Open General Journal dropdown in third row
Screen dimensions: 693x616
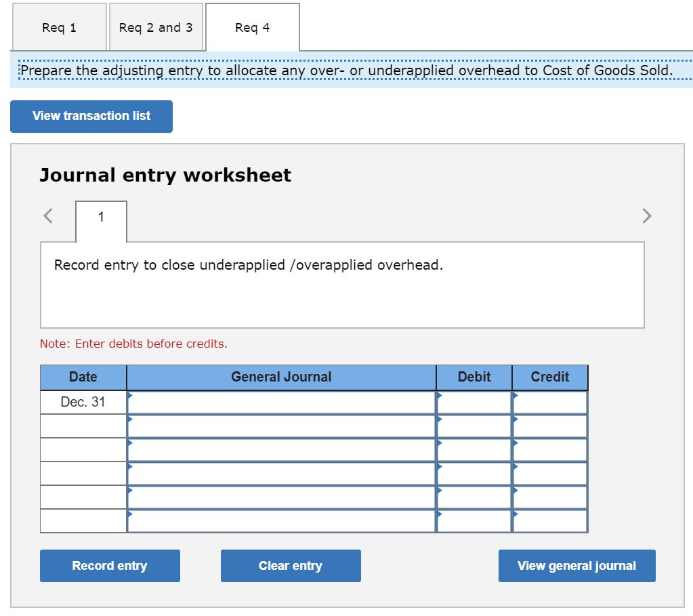pyautogui.click(x=282, y=450)
